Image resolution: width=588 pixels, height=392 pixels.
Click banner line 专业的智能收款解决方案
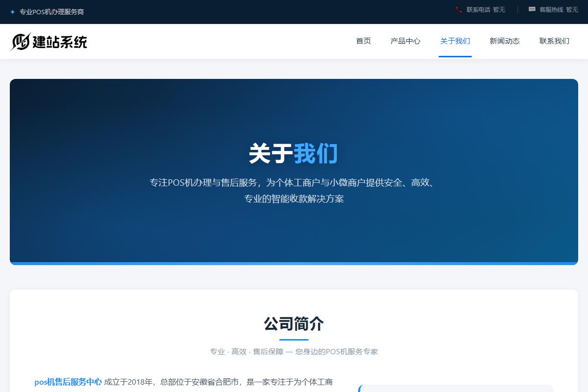(294, 199)
